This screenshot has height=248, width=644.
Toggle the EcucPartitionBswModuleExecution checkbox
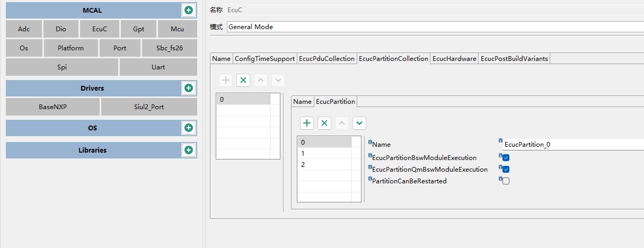pos(506,158)
